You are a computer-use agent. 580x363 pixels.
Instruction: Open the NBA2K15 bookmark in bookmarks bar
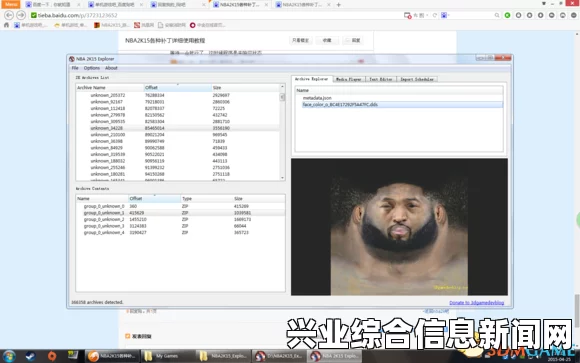(x=111, y=25)
